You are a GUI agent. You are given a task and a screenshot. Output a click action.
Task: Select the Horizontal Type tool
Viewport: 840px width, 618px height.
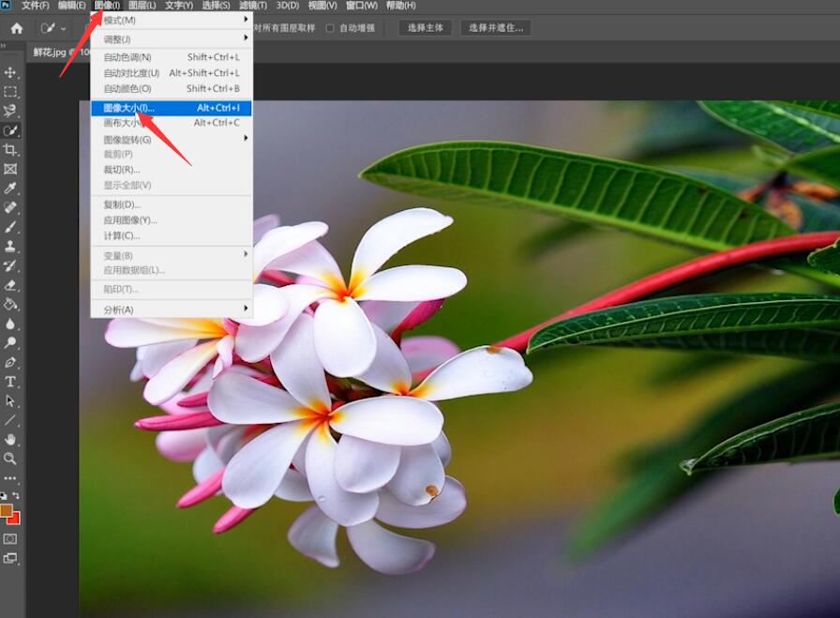point(10,382)
